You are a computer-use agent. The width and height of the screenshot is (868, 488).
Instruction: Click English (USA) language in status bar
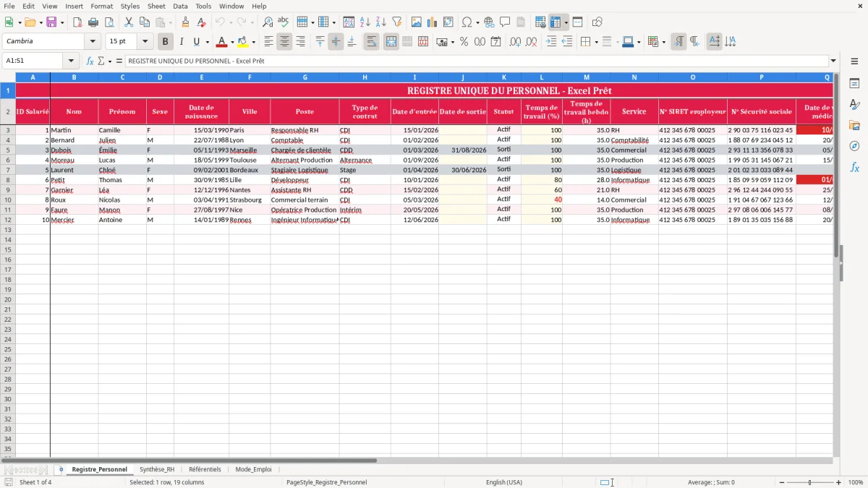(x=504, y=482)
